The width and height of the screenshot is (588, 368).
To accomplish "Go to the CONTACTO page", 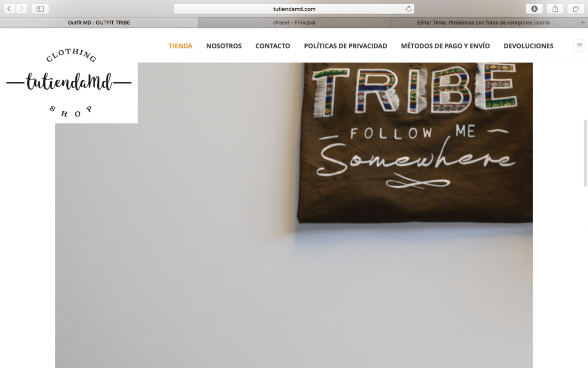I will coord(273,46).
